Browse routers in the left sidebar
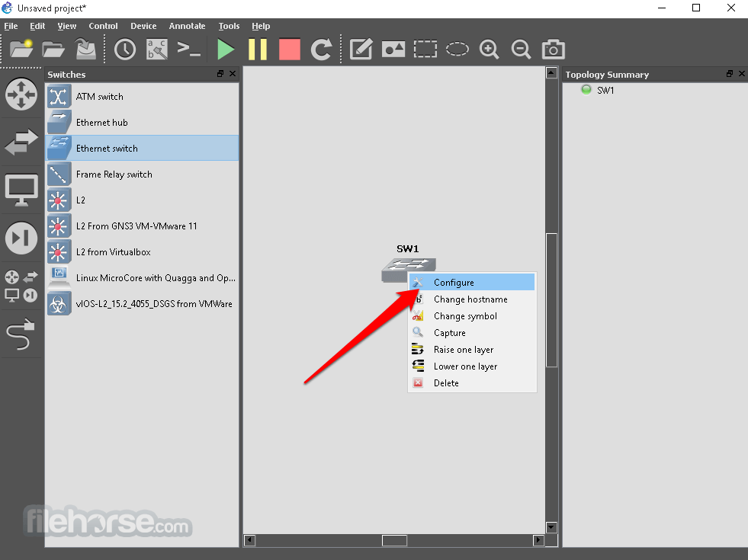The height and width of the screenshot is (560, 748). 21,94
